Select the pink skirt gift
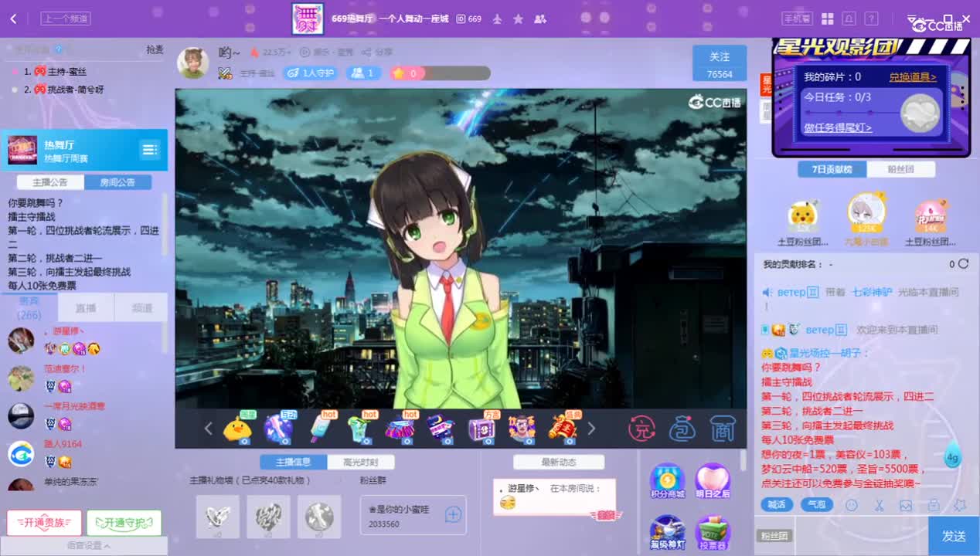 pyautogui.click(x=400, y=429)
